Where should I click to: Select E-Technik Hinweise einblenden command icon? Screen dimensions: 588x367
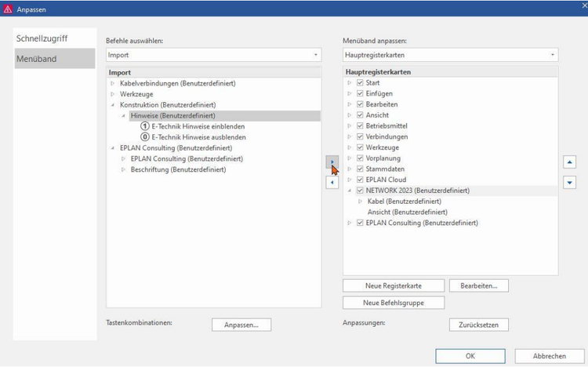coord(144,126)
